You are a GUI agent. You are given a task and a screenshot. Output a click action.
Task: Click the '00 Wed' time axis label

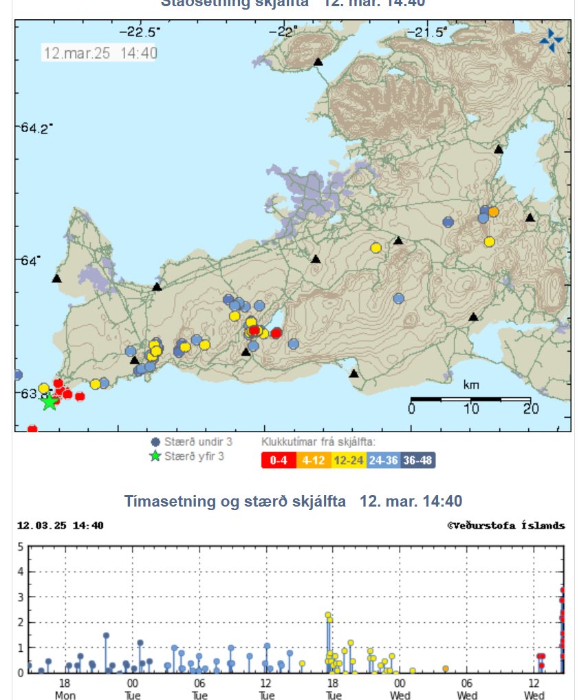click(x=400, y=689)
